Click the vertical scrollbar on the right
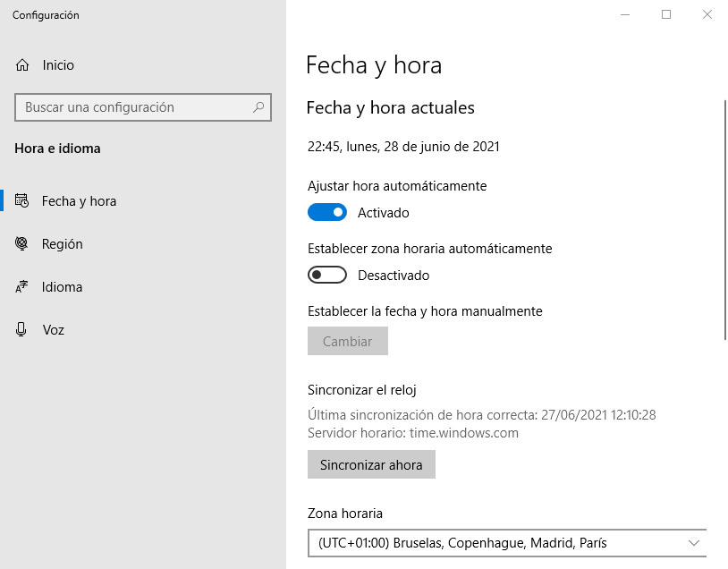This screenshot has height=569, width=728. 724,219
